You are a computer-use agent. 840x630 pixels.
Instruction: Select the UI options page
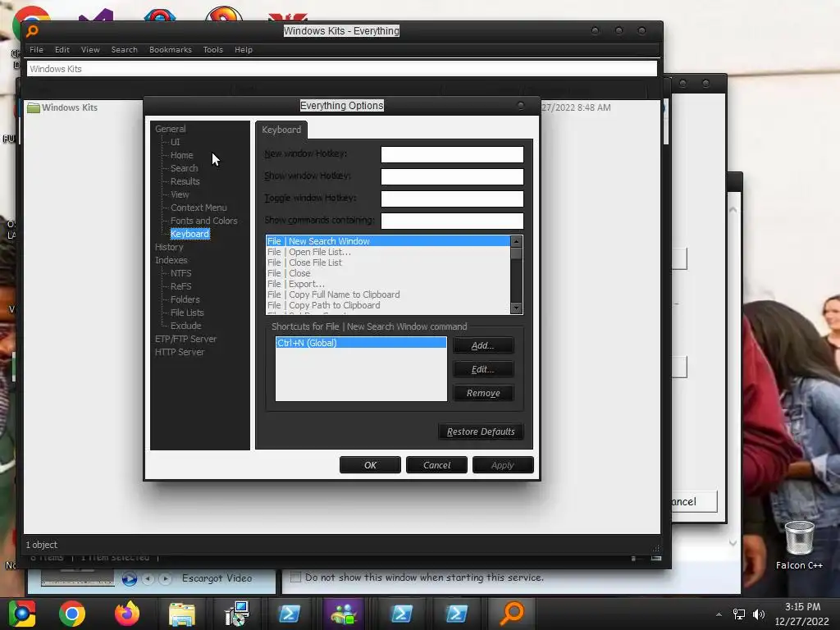[176, 142]
